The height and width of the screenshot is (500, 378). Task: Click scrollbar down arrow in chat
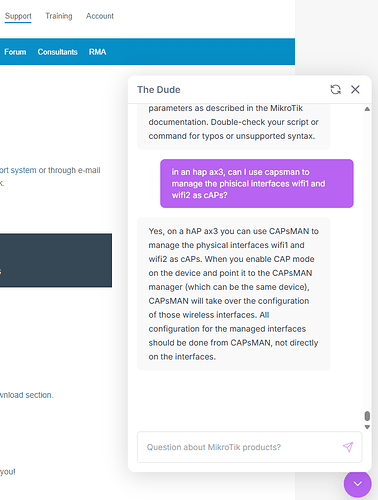(367, 427)
